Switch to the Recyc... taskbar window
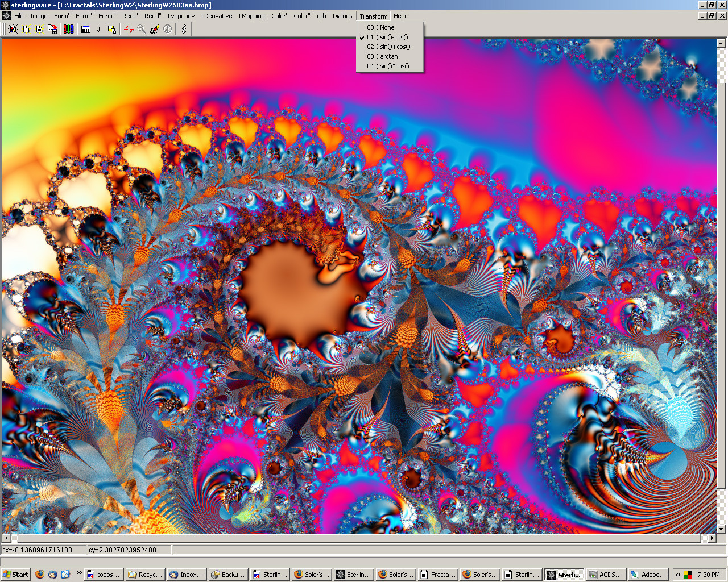Image resolution: width=728 pixels, height=582 pixels. pyautogui.click(x=146, y=575)
